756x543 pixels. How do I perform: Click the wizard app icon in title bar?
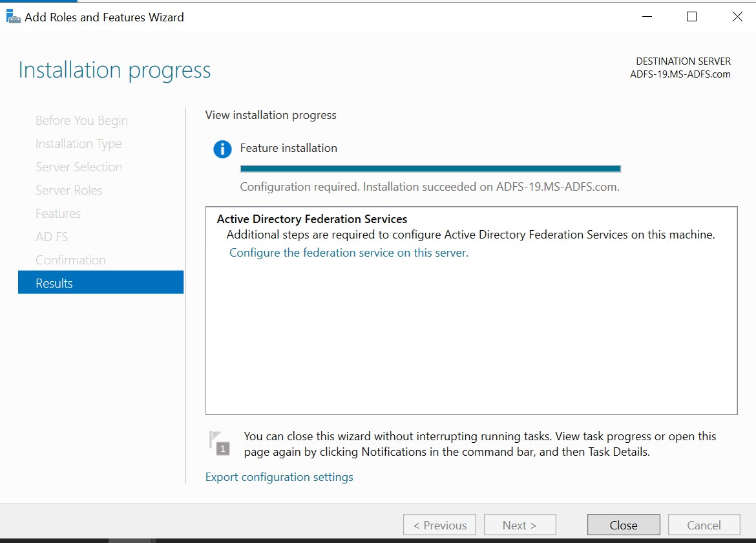13,16
